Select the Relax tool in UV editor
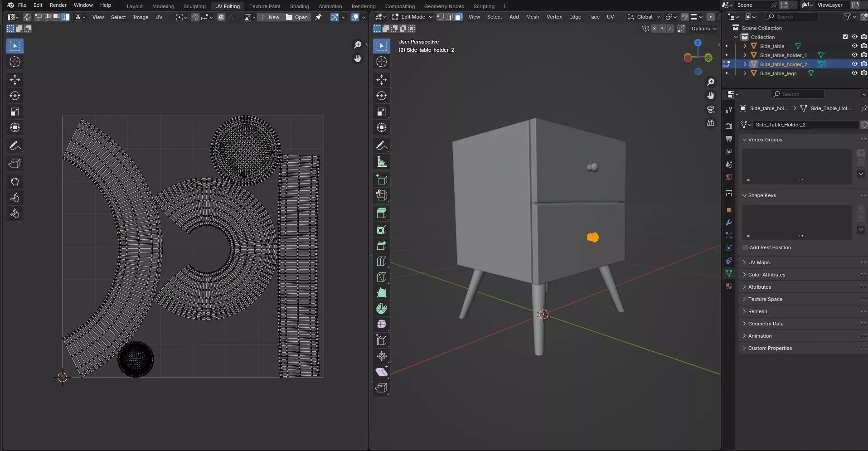868x451 pixels. (x=15, y=198)
